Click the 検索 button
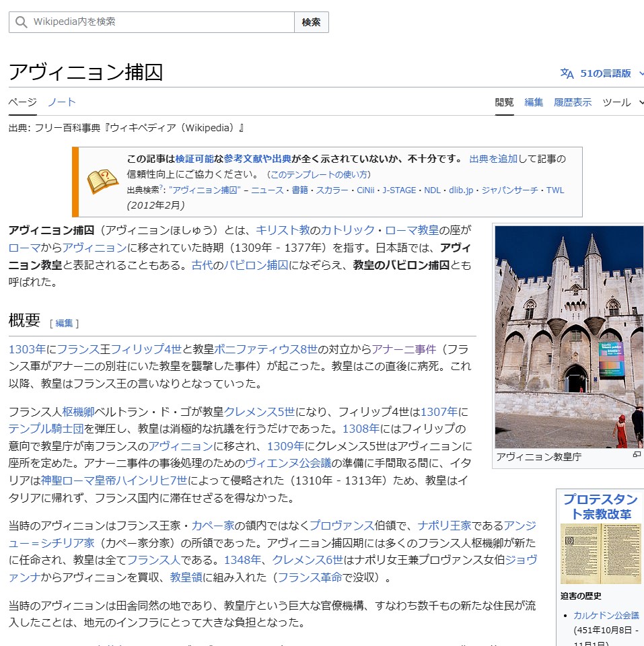 pyautogui.click(x=311, y=22)
